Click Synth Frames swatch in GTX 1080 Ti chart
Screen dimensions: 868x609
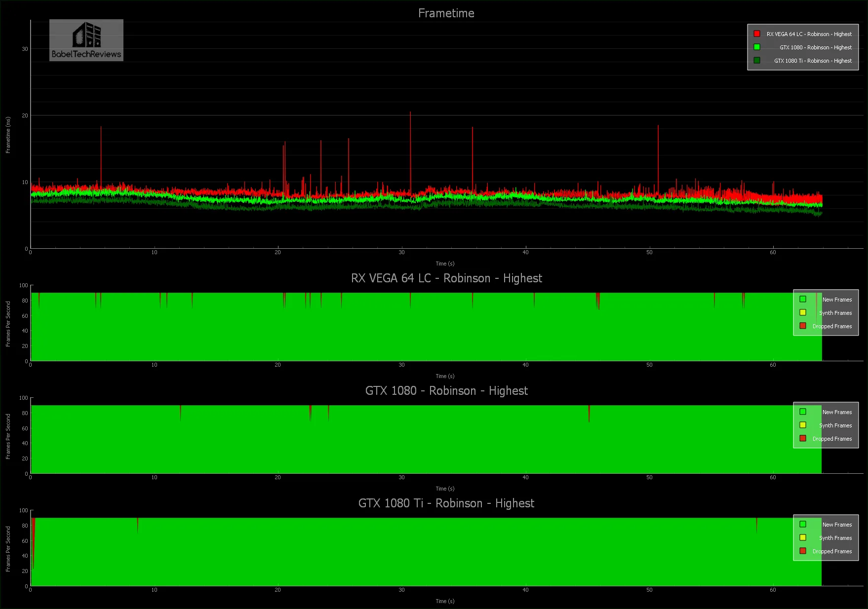click(x=803, y=538)
